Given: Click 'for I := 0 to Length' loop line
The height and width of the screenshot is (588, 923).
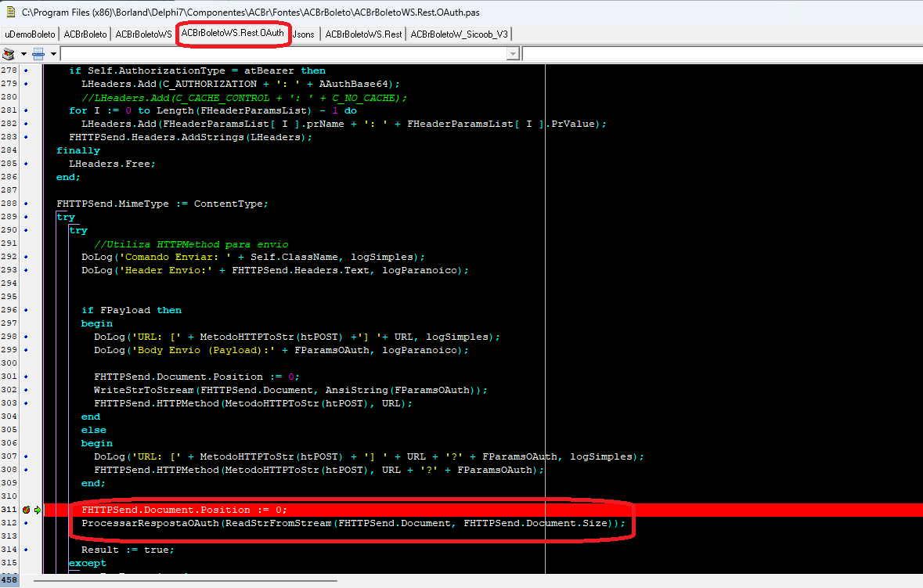Looking at the screenshot, I should click(213, 110).
